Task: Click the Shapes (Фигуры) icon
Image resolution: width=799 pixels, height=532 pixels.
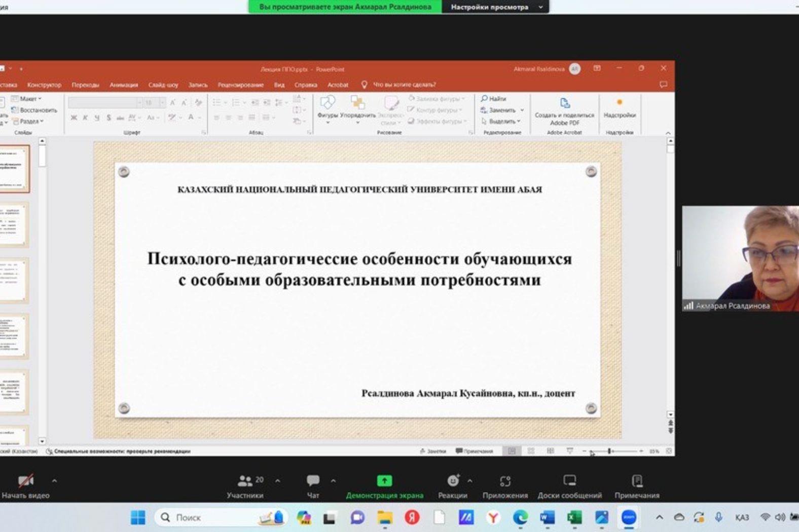Action: point(328,104)
